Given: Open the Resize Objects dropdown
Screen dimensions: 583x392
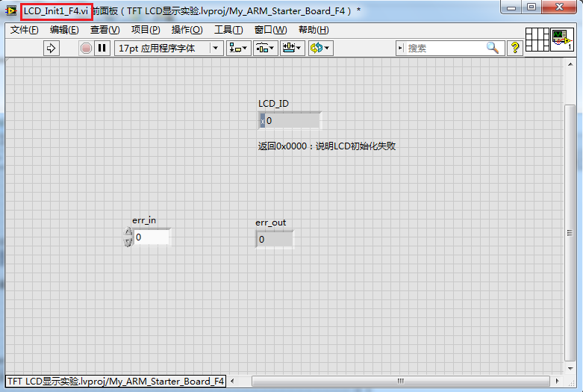Looking at the screenshot, I should (x=293, y=49).
